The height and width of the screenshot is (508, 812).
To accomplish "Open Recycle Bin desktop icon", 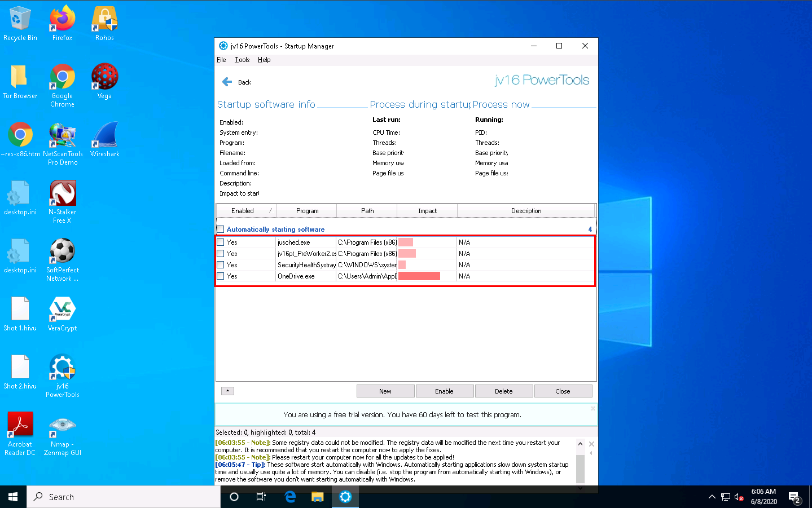I will point(20,24).
